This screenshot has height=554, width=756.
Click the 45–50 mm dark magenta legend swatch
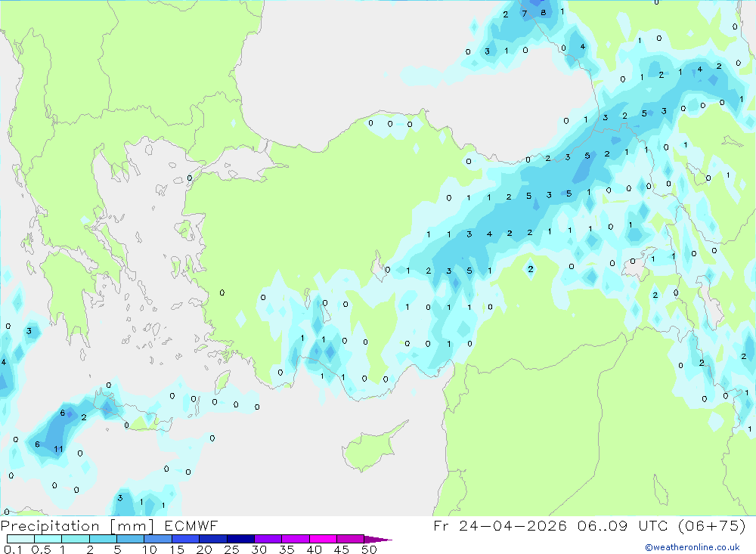pos(351,539)
